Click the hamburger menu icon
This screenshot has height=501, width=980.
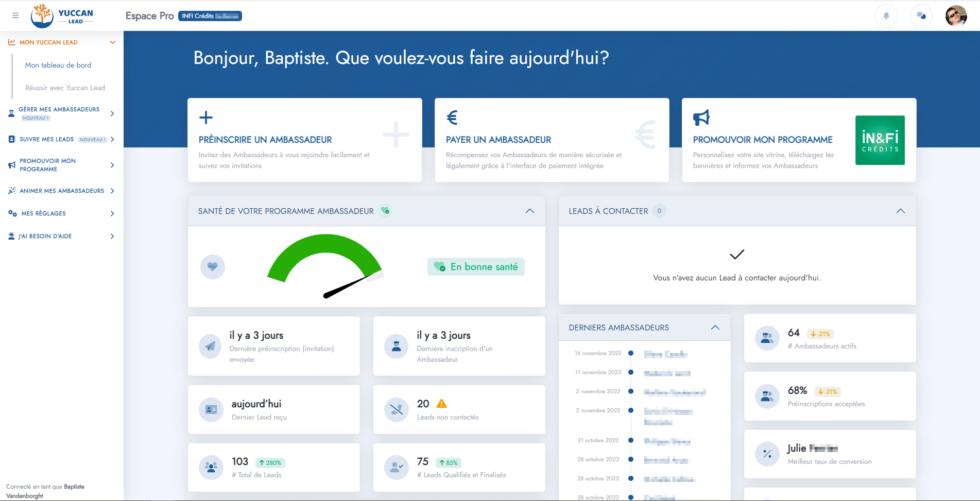(15, 15)
